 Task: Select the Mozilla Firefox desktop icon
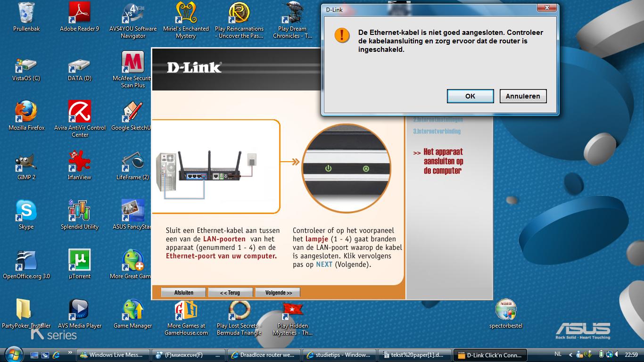tap(26, 116)
